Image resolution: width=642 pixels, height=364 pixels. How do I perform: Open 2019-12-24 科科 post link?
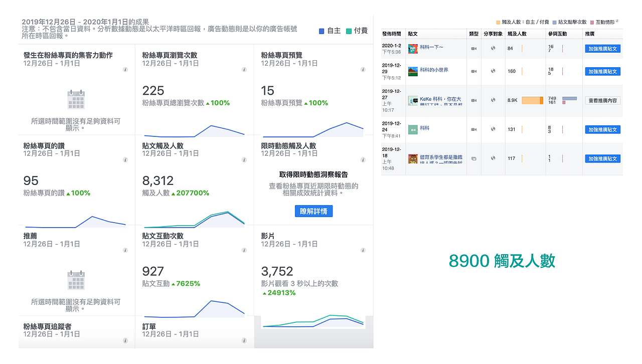point(424,128)
